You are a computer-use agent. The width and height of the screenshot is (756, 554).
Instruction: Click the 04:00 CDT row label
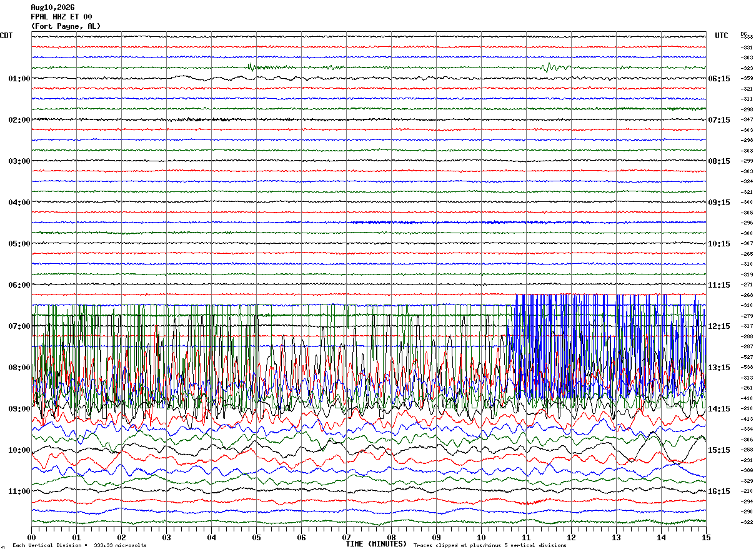pyautogui.click(x=19, y=203)
